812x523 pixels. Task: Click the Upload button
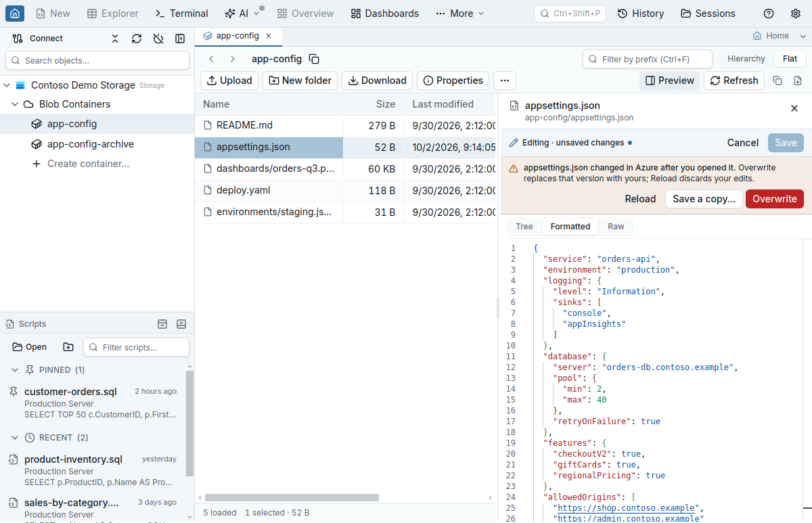click(229, 81)
